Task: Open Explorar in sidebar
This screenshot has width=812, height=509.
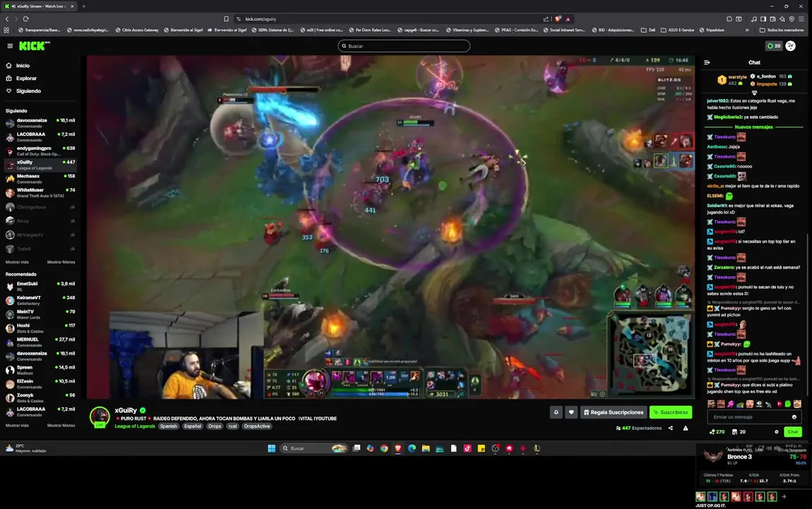Action: click(26, 78)
